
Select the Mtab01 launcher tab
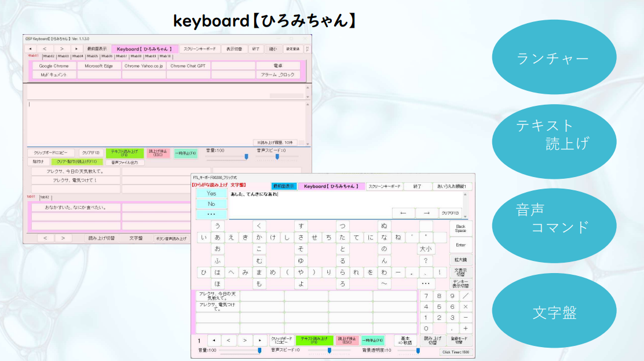33,56
